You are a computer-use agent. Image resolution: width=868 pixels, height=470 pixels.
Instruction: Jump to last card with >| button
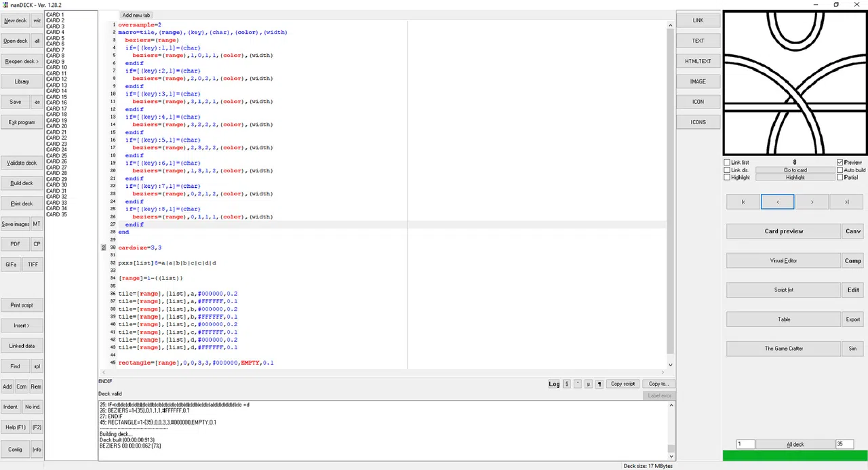847,201
